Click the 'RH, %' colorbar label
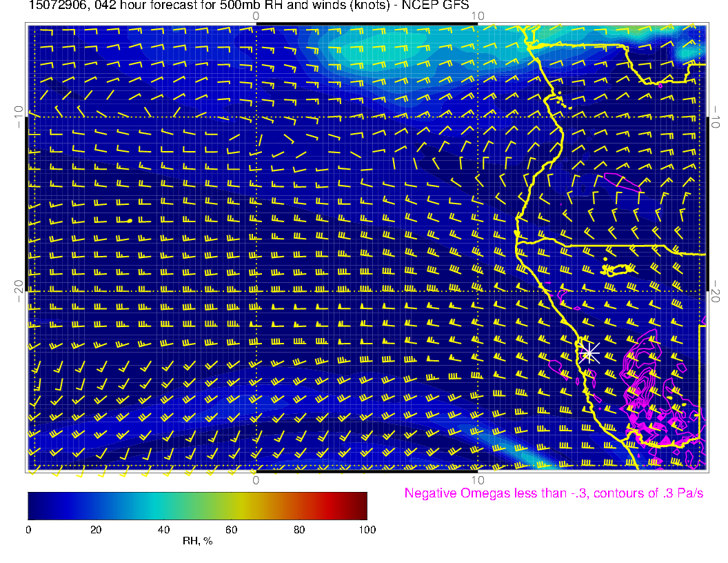Screen dimensions: 728x563 (197, 541)
